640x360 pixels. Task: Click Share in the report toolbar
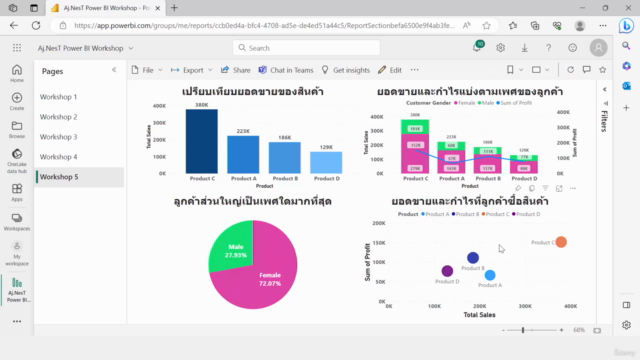[236, 70]
